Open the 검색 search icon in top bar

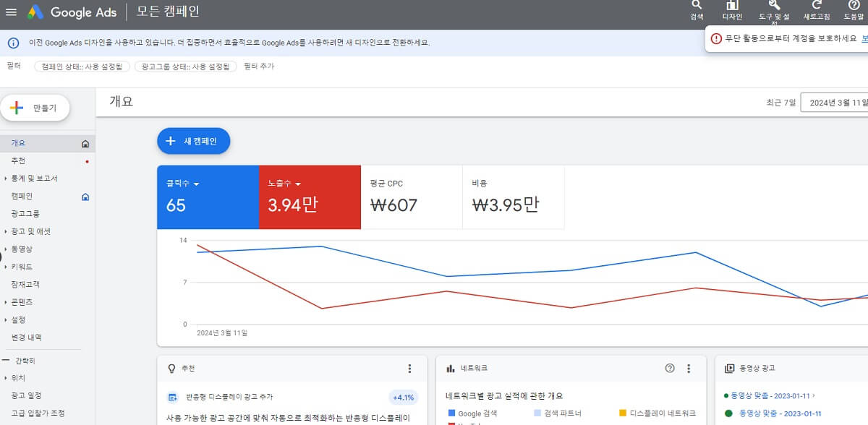pyautogui.click(x=696, y=9)
